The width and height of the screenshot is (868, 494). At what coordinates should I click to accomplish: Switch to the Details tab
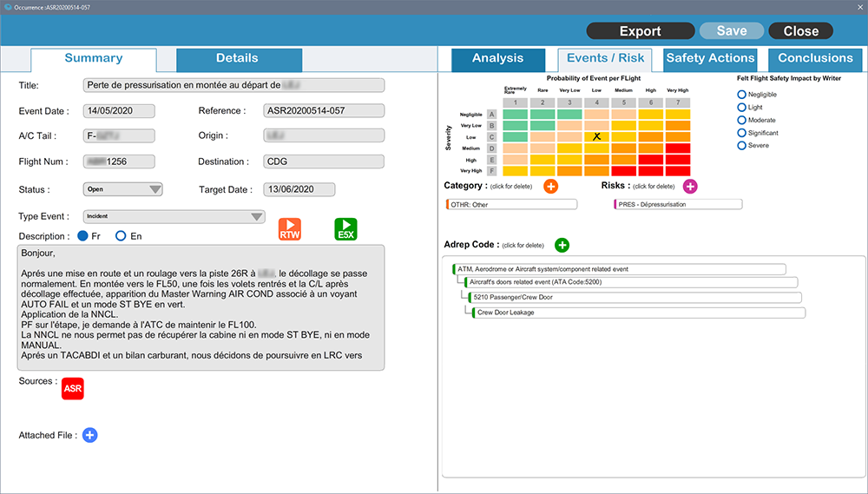pos(237,59)
